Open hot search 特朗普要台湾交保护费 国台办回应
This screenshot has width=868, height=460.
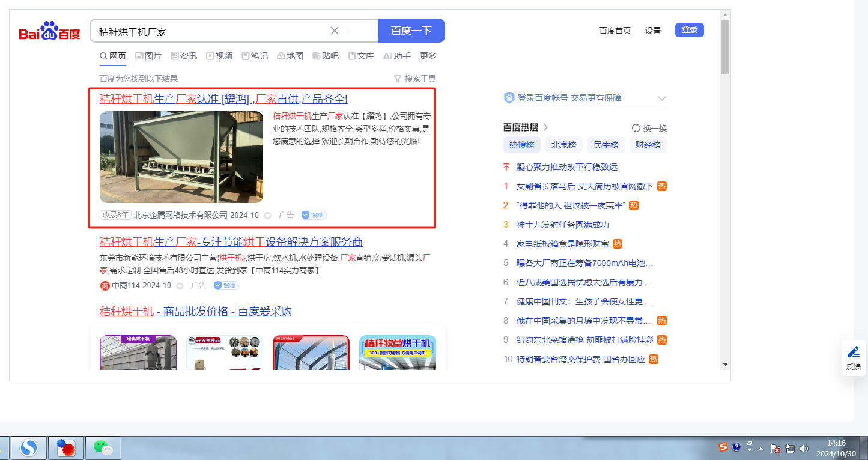(x=581, y=359)
